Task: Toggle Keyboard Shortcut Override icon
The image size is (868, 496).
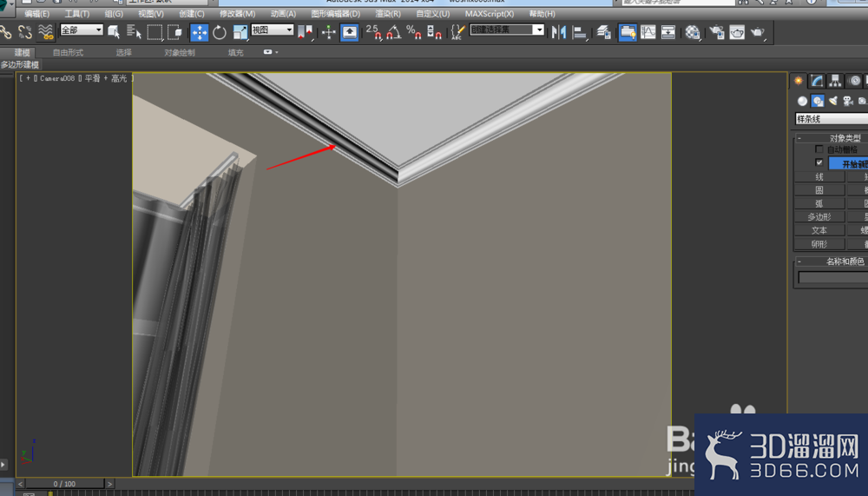Action: point(349,33)
